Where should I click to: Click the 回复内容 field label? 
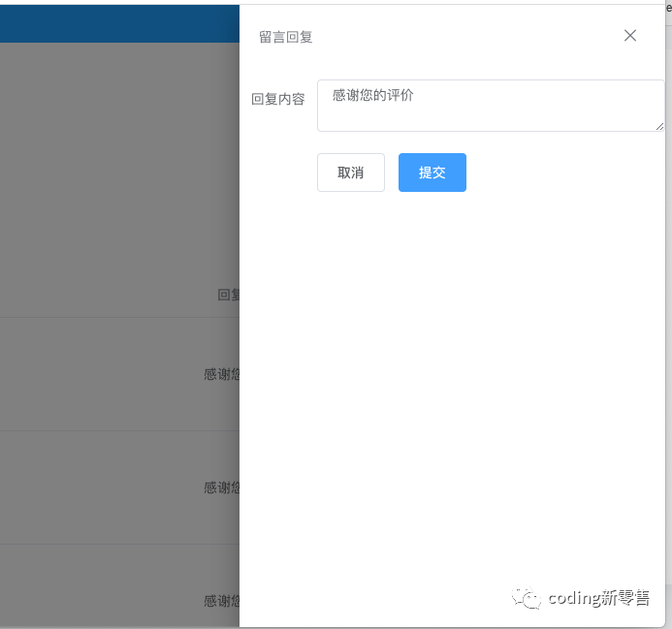point(278,99)
